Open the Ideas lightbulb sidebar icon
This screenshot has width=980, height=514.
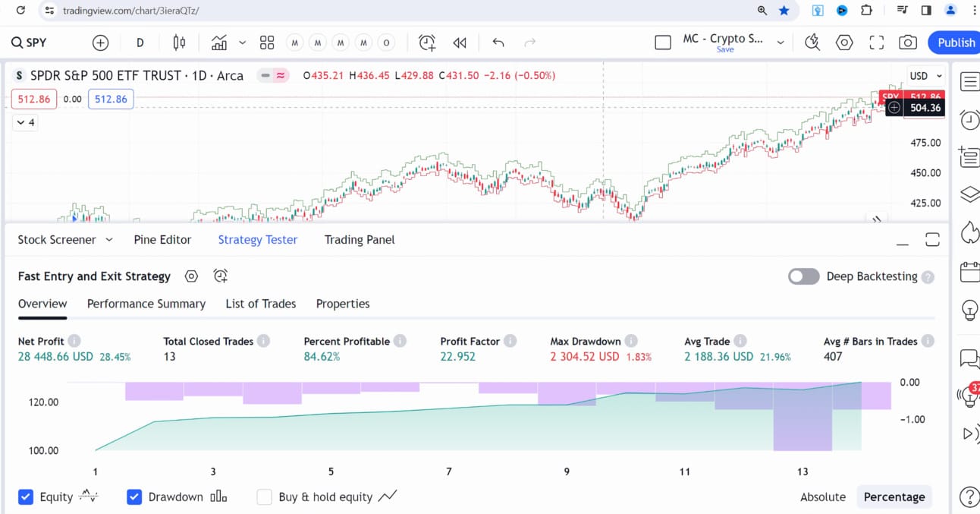pos(969,310)
